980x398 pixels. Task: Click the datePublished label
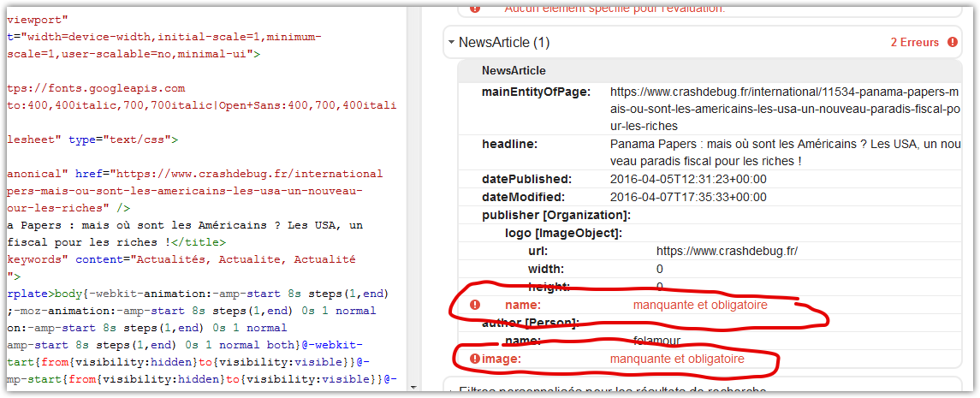[x=526, y=180]
